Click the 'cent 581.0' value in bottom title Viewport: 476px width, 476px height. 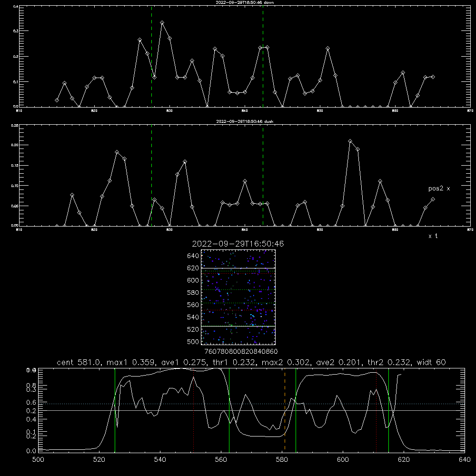point(79,362)
